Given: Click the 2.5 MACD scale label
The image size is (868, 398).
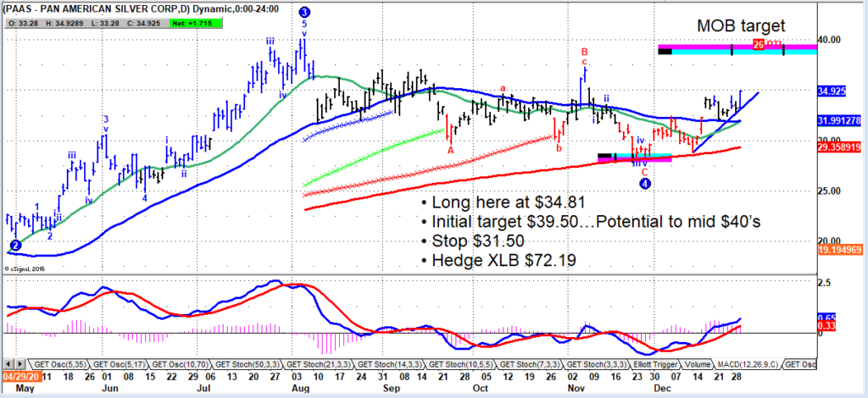Looking at the screenshot, I should 825,283.
